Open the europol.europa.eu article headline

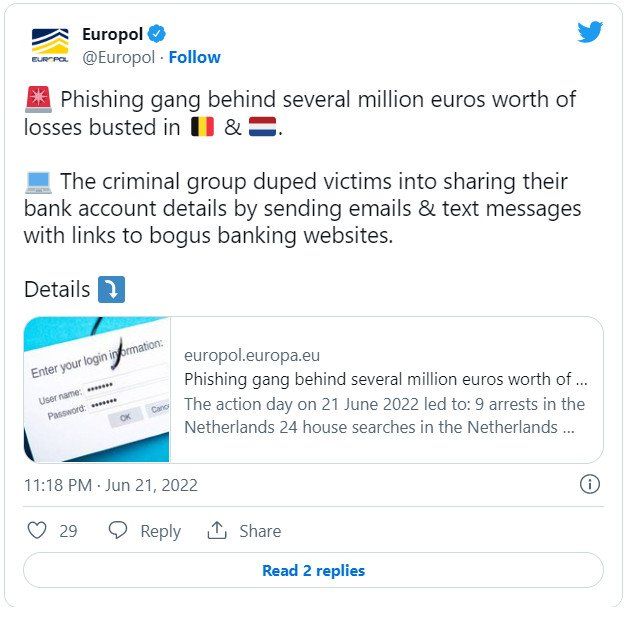click(386, 379)
